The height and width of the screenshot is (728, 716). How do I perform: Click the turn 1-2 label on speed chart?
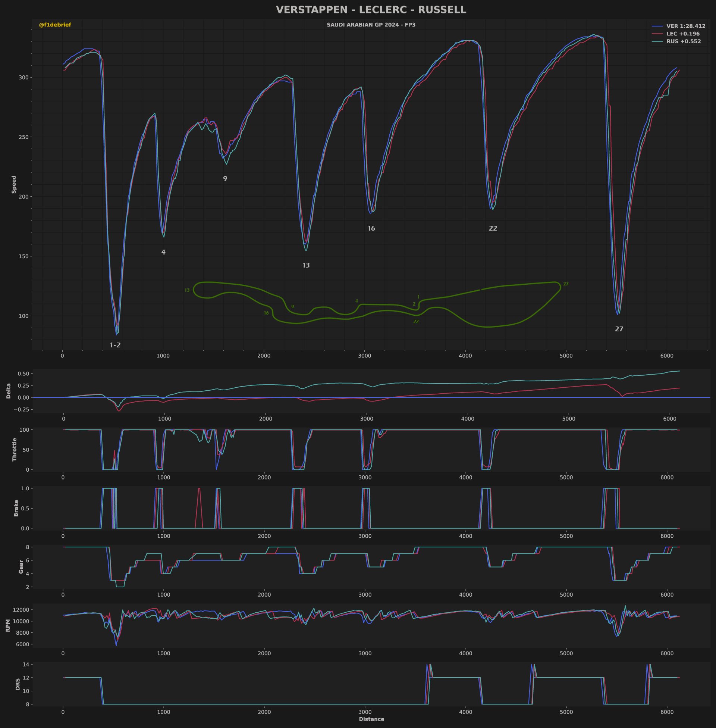coord(115,345)
